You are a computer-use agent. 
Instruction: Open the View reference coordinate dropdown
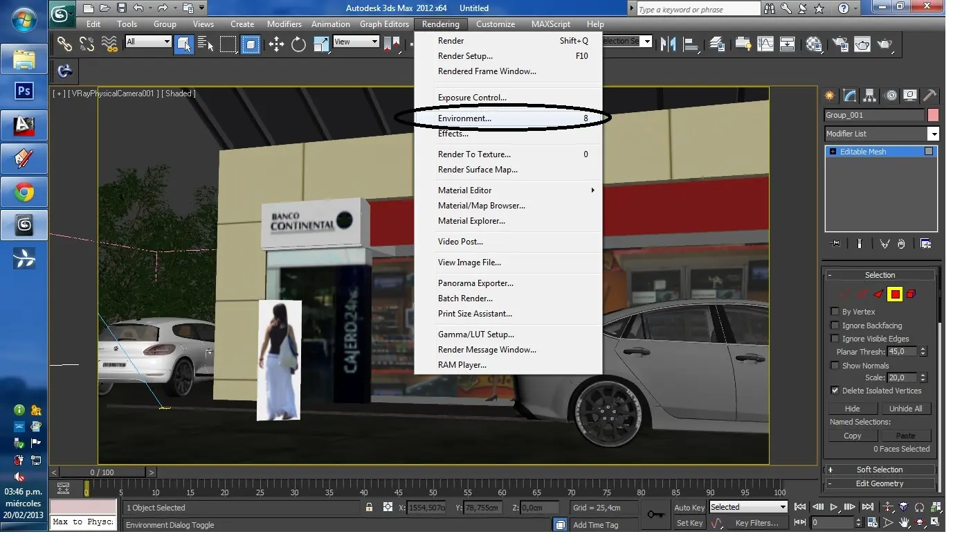356,42
